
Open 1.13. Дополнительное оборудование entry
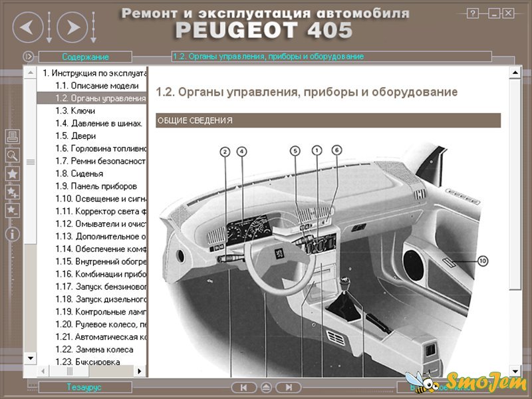click(101, 237)
